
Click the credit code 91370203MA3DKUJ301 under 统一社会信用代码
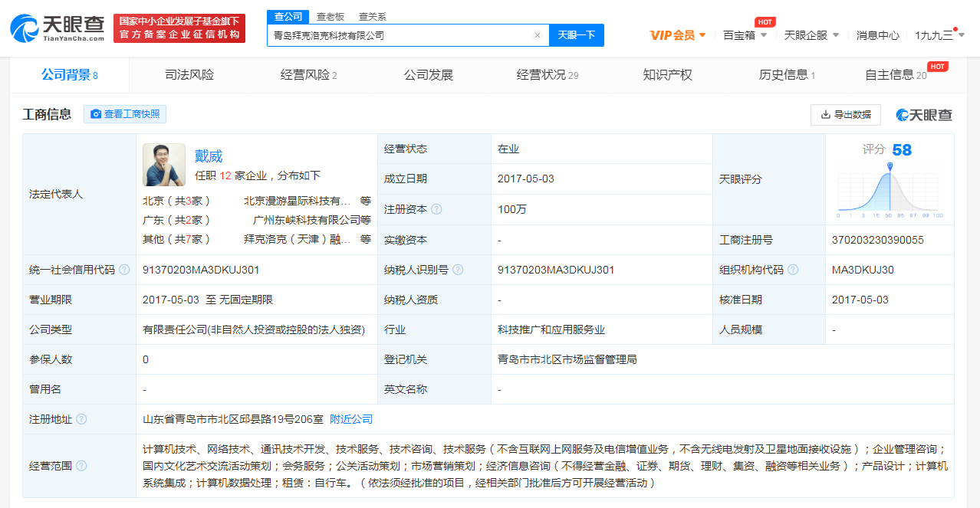[x=201, y=270]
